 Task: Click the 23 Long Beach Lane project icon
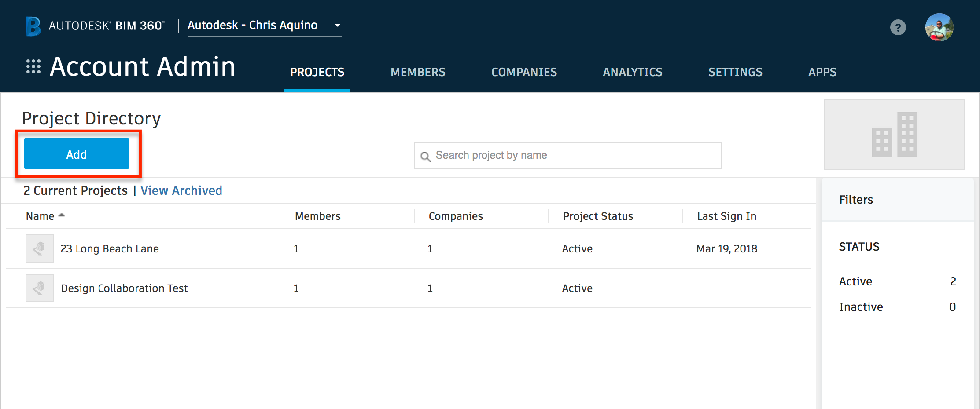[40, 248]
